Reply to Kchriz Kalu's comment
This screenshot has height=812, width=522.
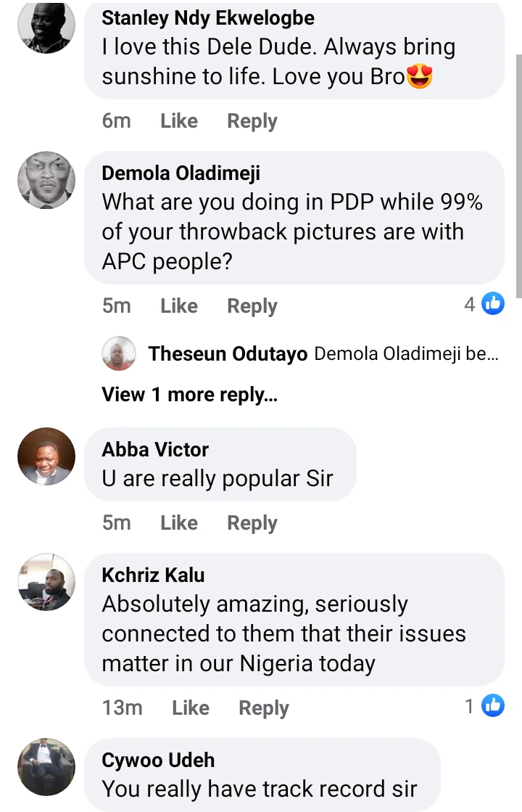(x=264, y=708)
